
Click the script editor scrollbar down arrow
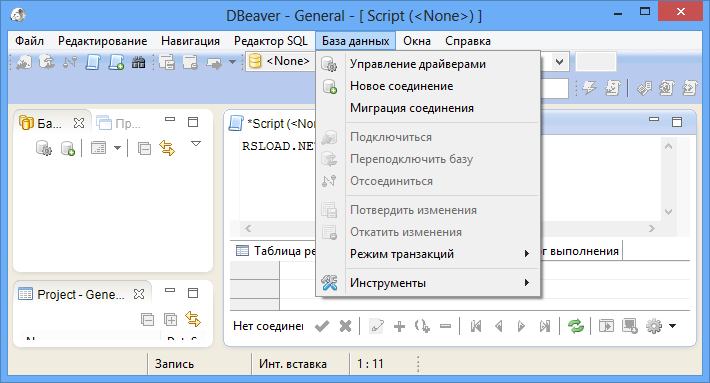click(668, 211)
